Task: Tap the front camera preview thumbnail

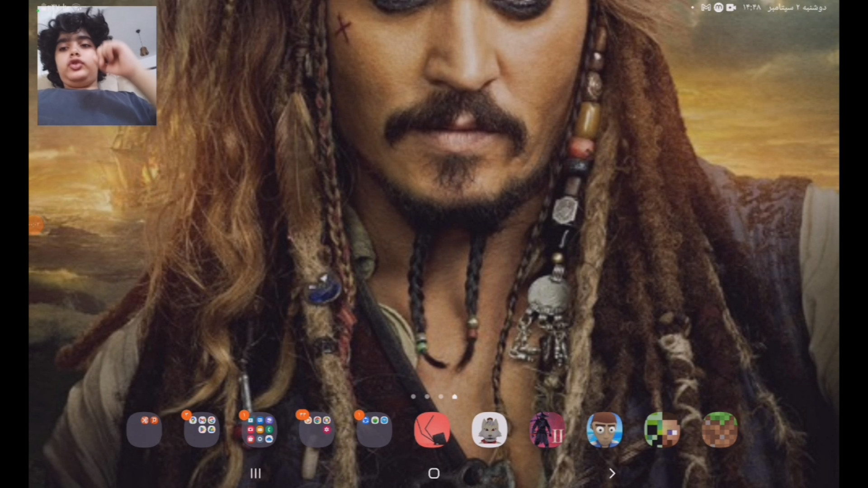Action: click(97, 66)
